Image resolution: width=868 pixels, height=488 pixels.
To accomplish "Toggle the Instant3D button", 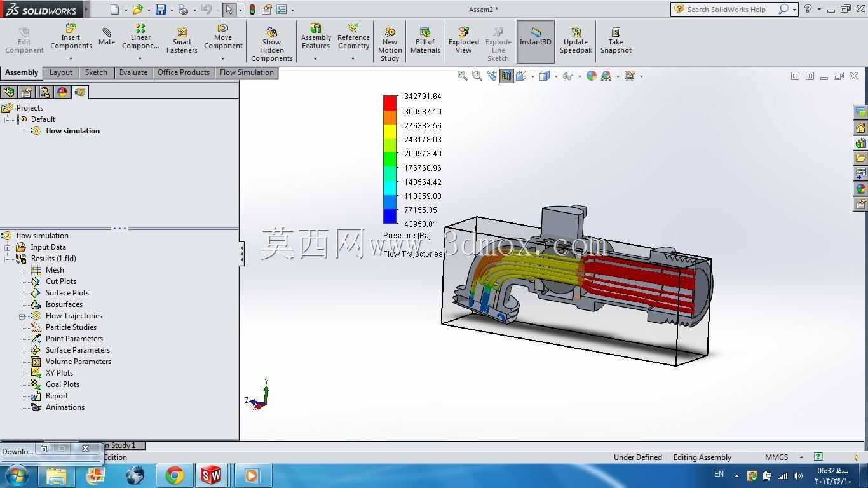I will point(536,41).
